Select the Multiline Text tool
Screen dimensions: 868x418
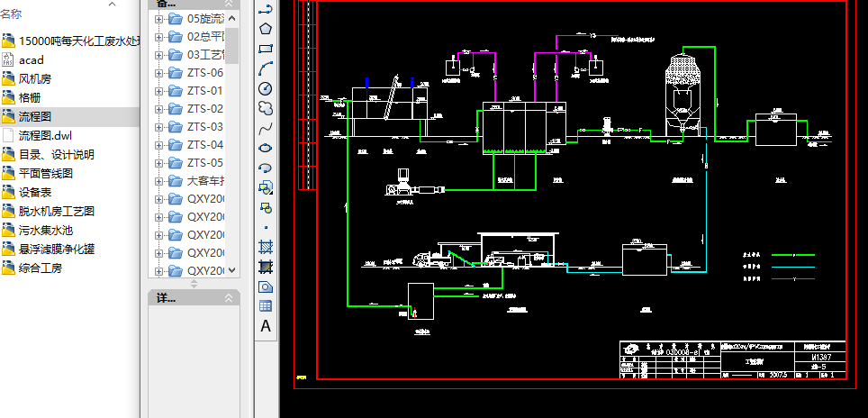click(x=266, y=326)
